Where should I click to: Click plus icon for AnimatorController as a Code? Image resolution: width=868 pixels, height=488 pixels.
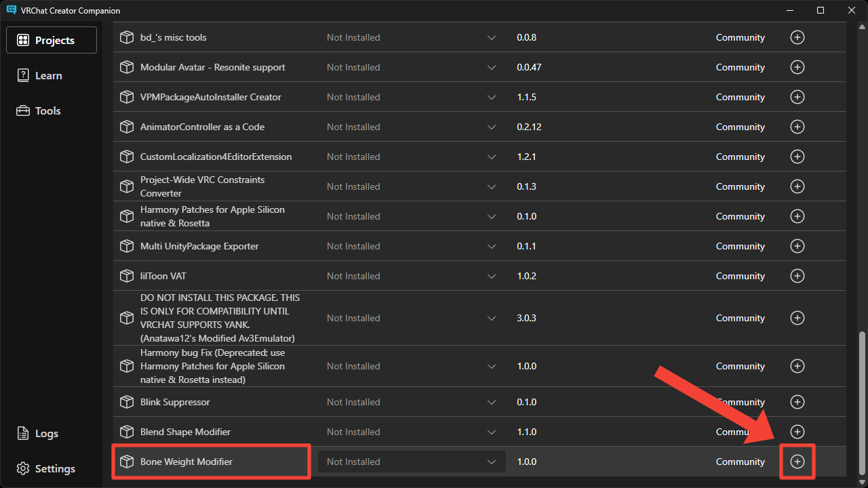pos(797,127)
